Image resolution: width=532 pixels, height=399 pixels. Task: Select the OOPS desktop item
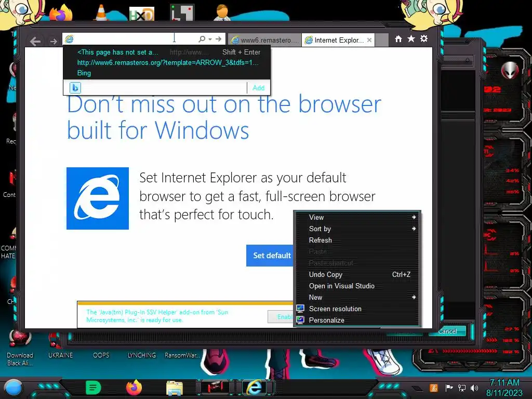point(101,355)
